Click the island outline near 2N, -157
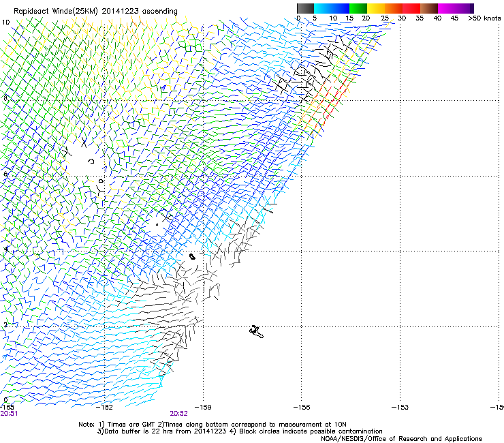This screenshot has width=504, height=443. 257,332
